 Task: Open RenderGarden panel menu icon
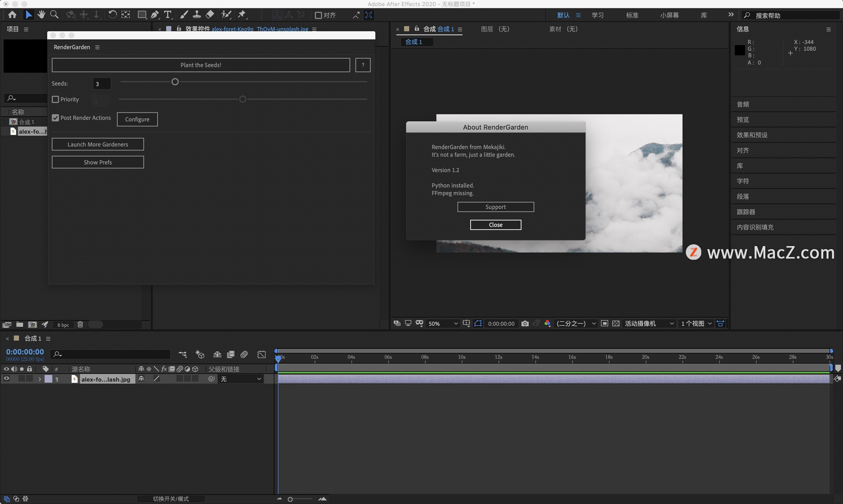97,47
